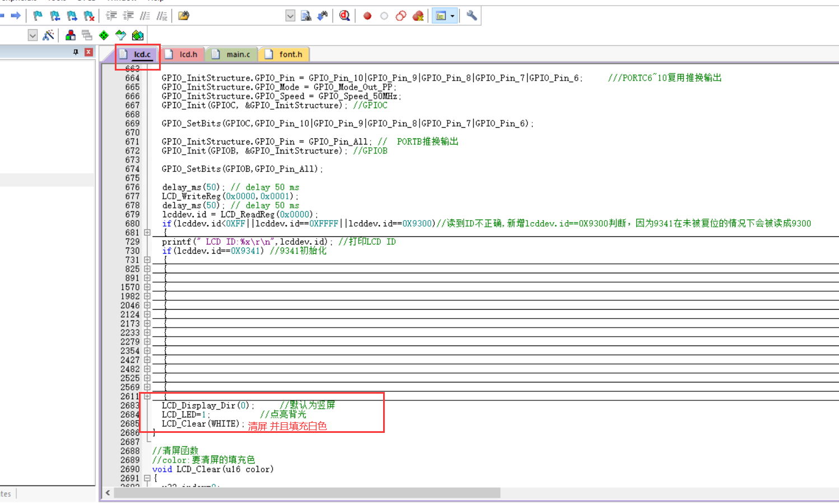Enable or disable the breakpoint
Viewport: 839px width, 504px height.
[x=384, y=16]
